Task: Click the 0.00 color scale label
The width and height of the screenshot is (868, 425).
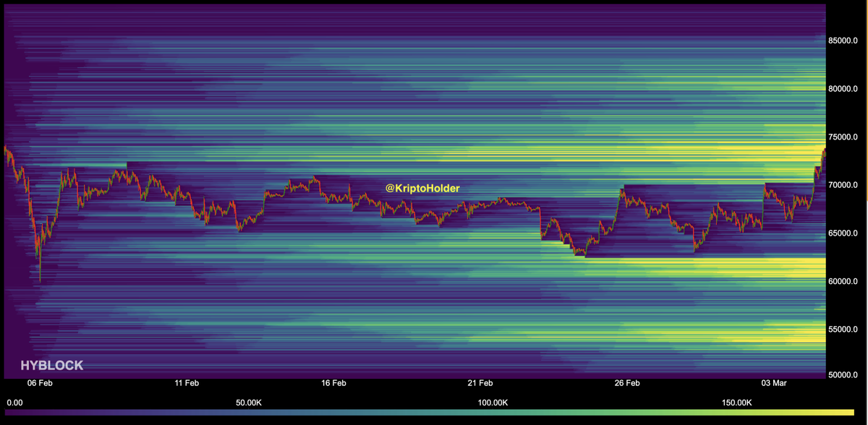Action: [14, 403]
